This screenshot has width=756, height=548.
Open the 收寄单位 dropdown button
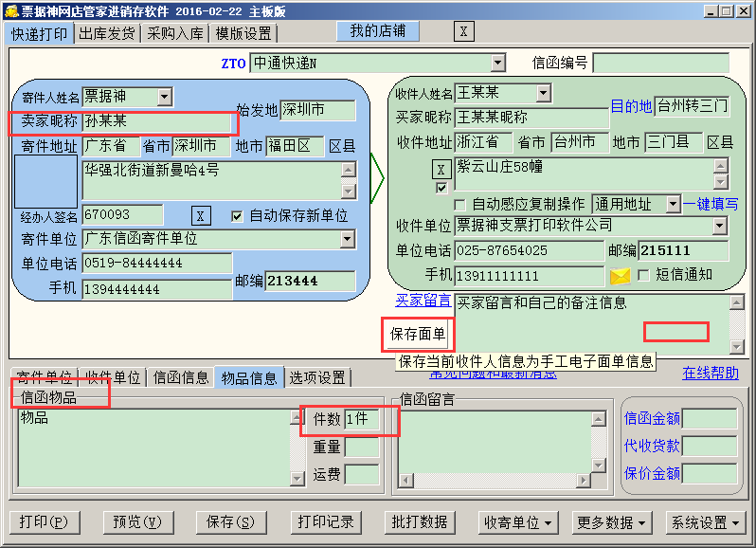coord(518,522)
